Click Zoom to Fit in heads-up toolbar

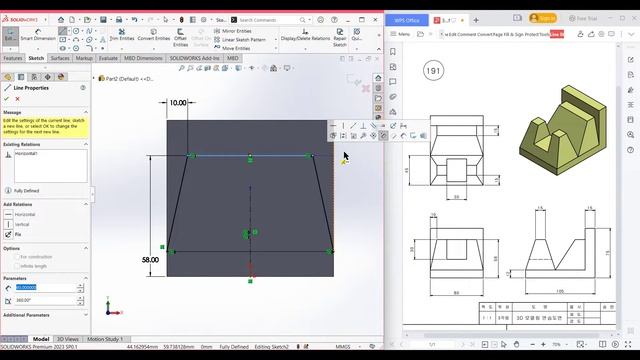182,68
